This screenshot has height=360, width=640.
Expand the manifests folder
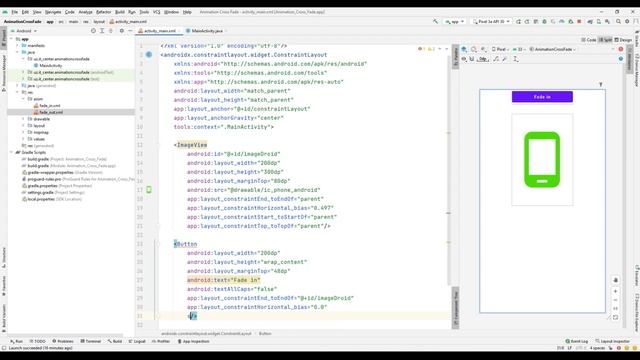coord(18,45)
